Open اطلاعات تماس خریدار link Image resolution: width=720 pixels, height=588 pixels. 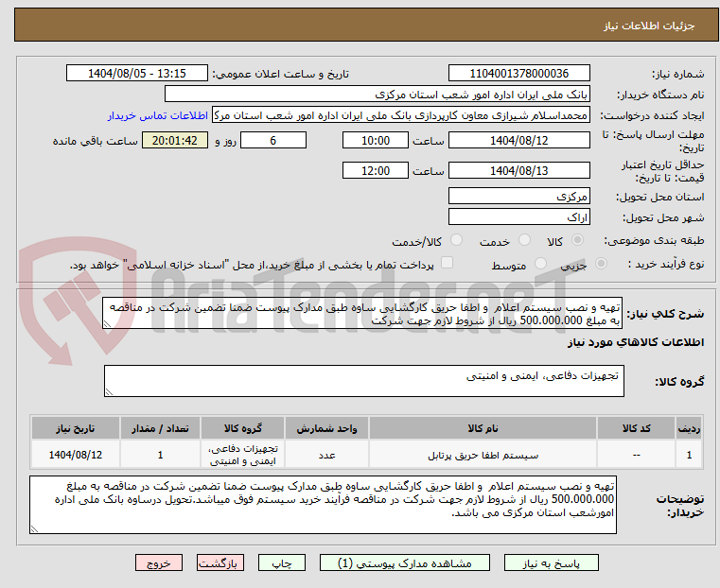tap(158, 115)
